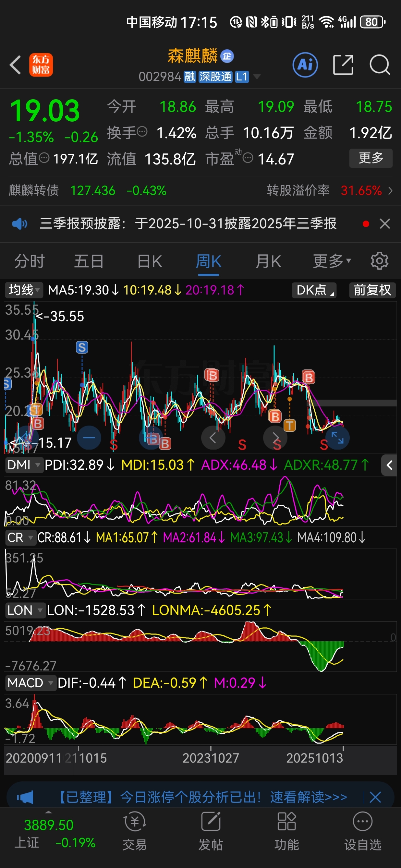Open 更多 chart period dropdown
This screenshot has width=401, height=868.
coord(332,261)
